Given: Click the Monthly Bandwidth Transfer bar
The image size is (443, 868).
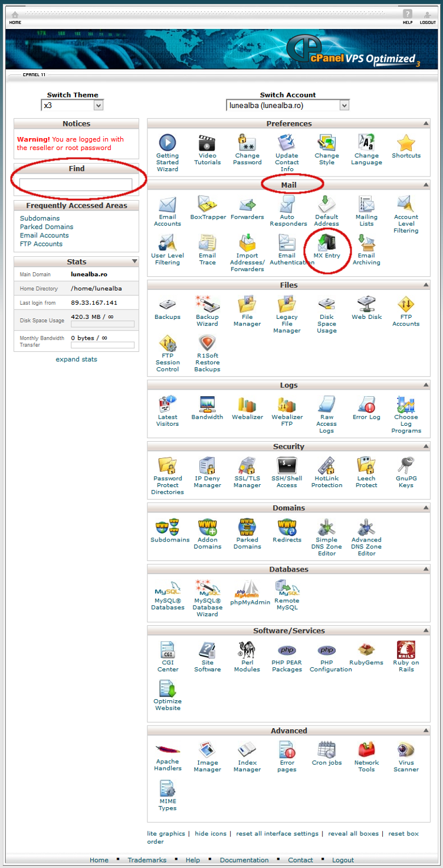Looking at the screenshot, I should 103,345.
